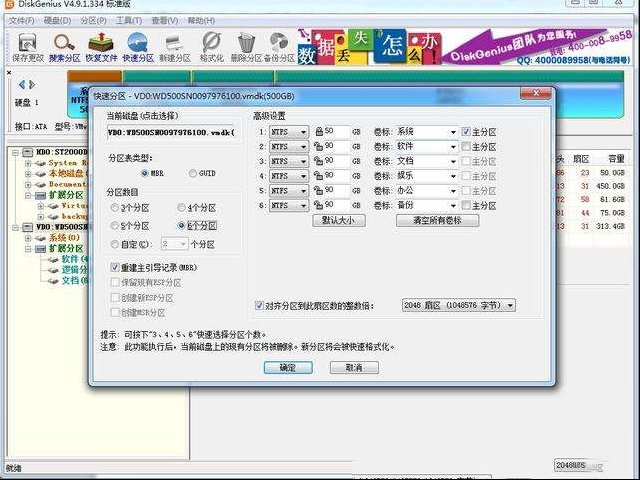The width and height of the screenshot is (640, 480).
Task: Click the lock icon for partition 1 size
Action: coord(319,131)
